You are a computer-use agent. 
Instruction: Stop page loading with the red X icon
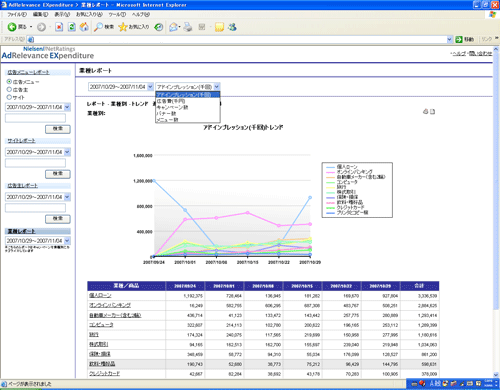(x=59, y=27)
